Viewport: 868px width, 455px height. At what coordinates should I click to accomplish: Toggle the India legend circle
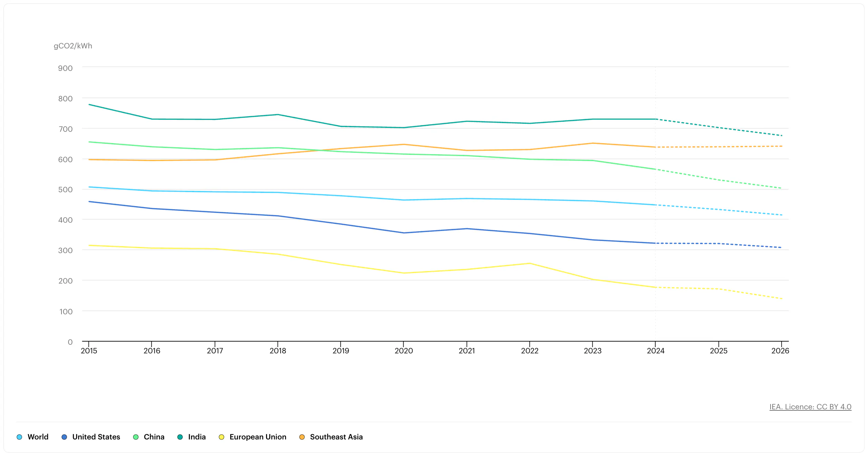tap(180, 437)
